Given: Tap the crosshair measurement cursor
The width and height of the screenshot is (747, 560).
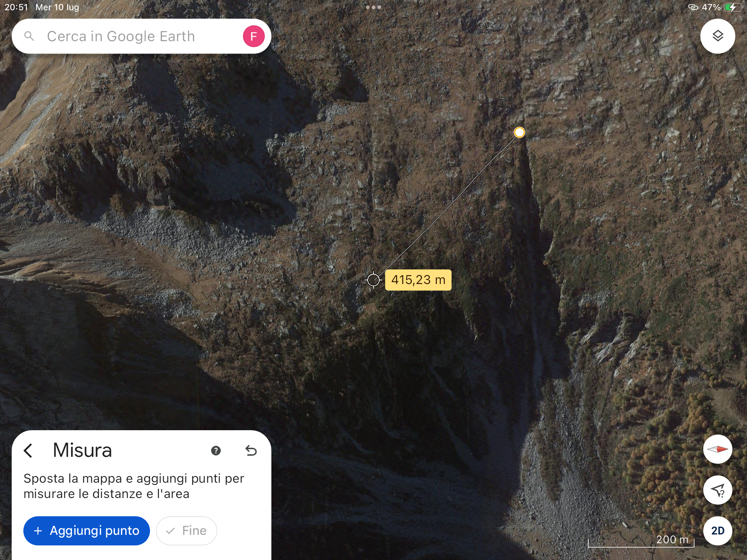Looking at the screenshot, I should [x=373, y=280].
